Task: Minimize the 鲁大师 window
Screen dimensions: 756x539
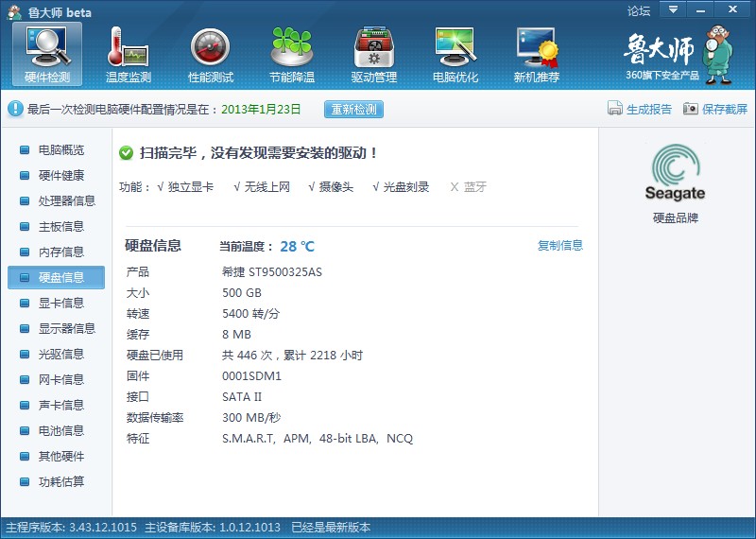Action: tap(700, 9)
